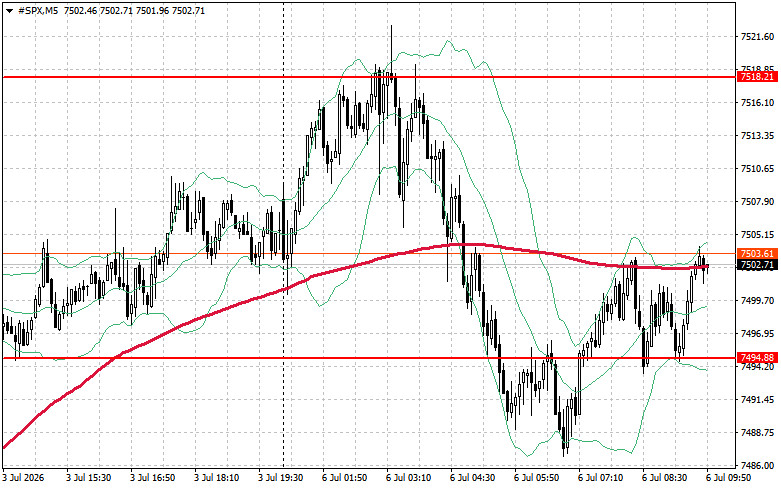The image size is (781, 489).
Task: Click the #SPX,M5 symbol title text
Action: pyautogui.click(x=38, y=11)
